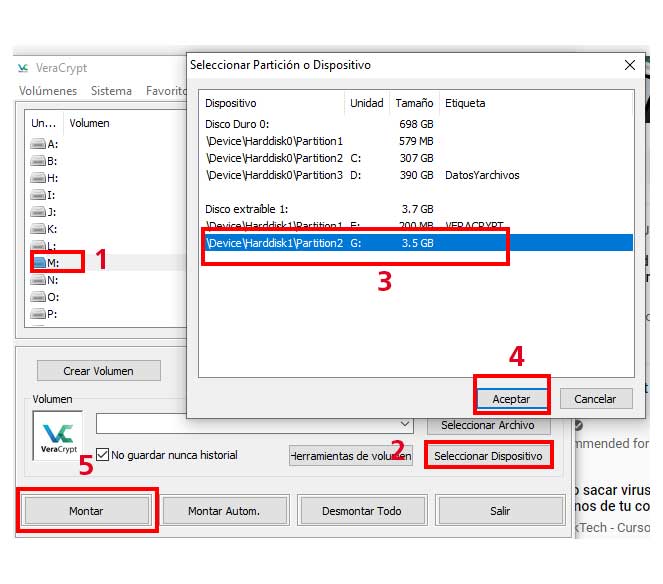
Task: Select \Device\Harddisk1\Partition2 G: row
Action: point(419,243)
